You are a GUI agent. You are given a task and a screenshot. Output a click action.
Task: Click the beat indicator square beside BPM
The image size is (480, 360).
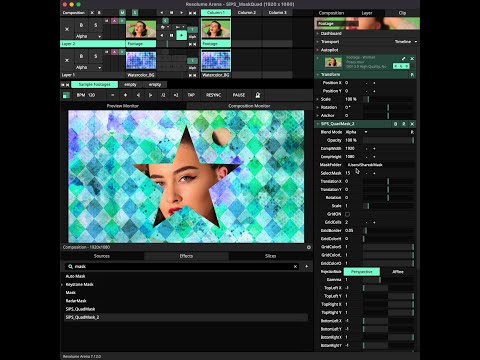point(66,95)
